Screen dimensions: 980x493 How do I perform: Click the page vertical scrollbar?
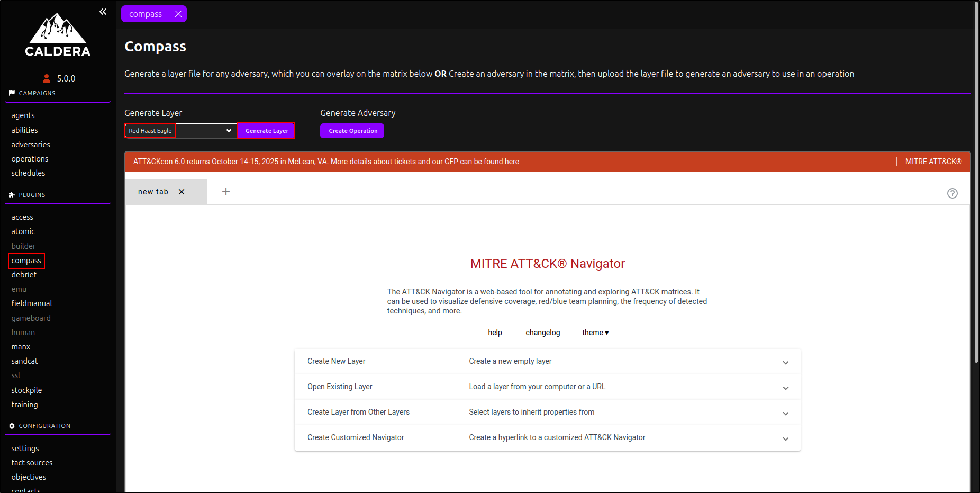976,212
